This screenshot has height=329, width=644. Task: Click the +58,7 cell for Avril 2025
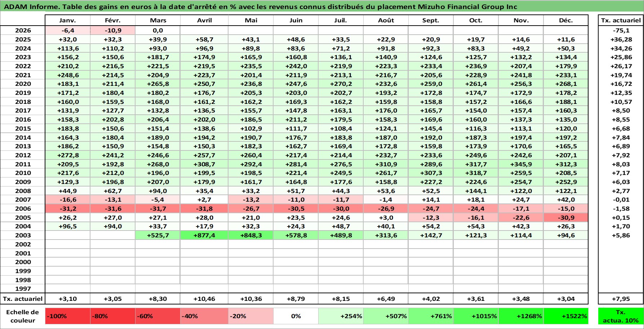(x=204, y=39)
